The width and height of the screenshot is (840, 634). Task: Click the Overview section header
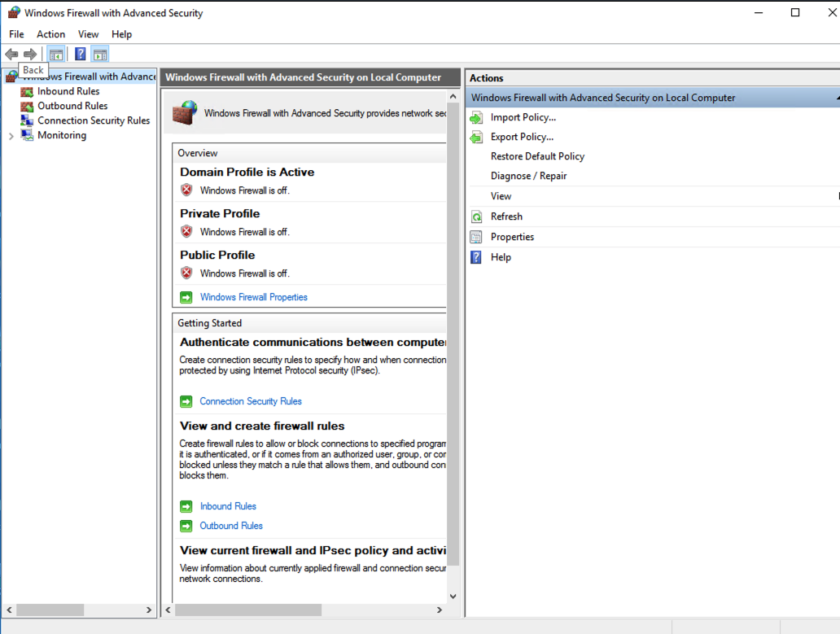point(309,153)
